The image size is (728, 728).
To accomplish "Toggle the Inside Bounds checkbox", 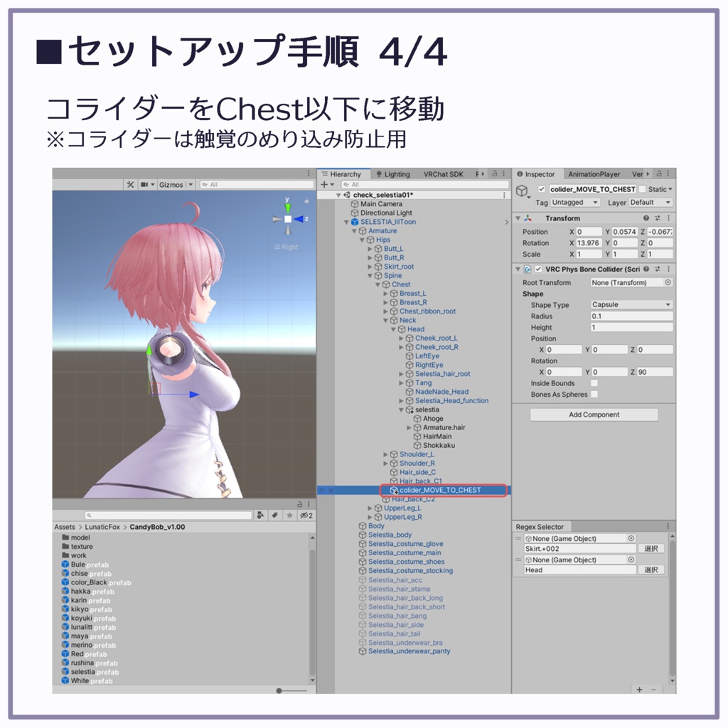I will pos(595,383).
